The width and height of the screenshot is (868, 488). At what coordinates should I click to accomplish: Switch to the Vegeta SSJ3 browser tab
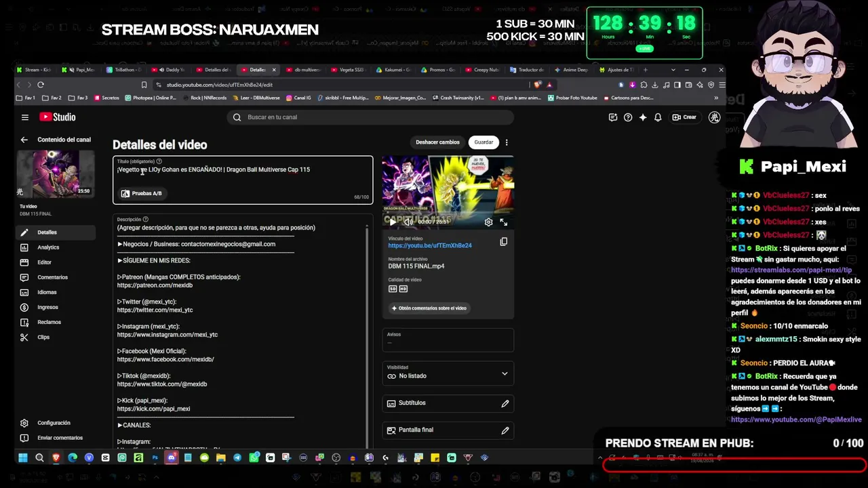click(347, 70)
